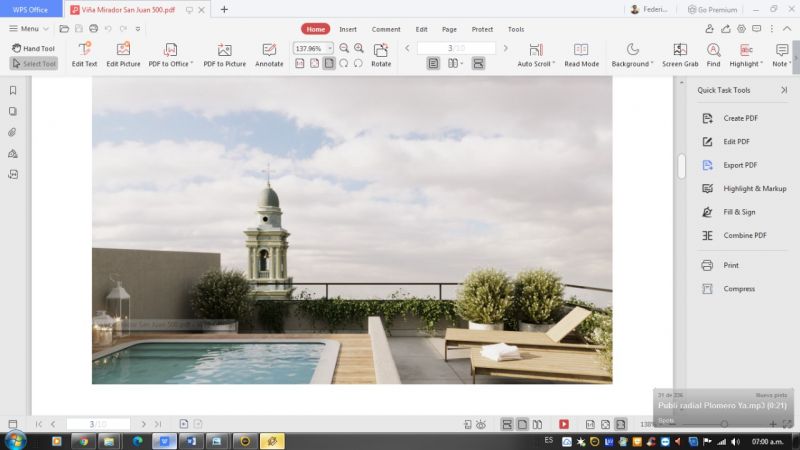
Task: Open the Tools tab
Action: point(516,29)
